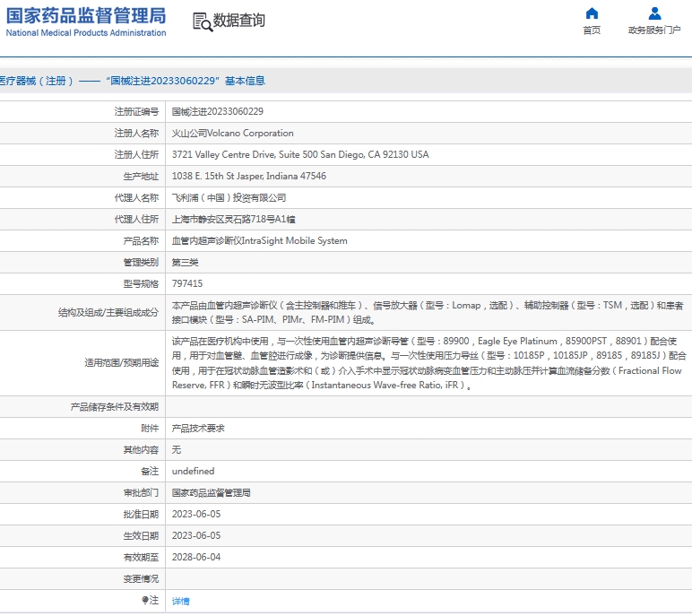The height and width of the screenshot is (616, 692).
Task: Click the 注册证编号 row label
Action: click(136, 111)
